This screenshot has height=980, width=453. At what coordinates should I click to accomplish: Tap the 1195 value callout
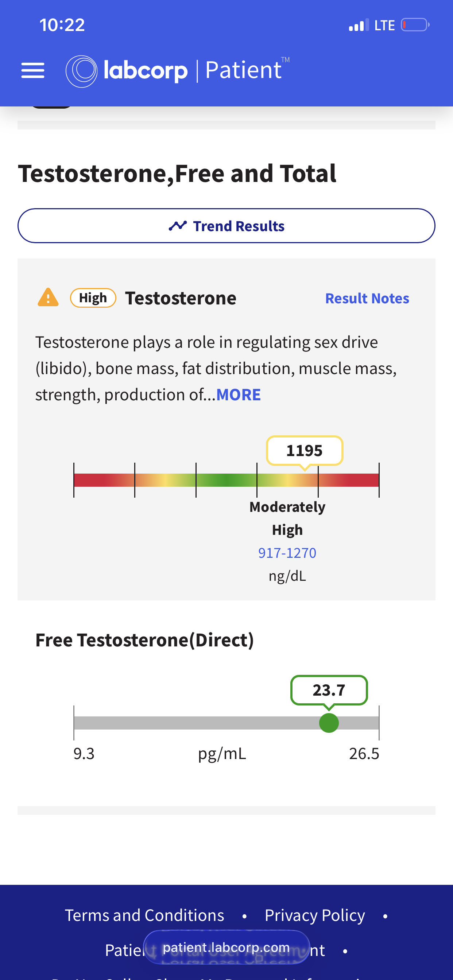(305, 451)
